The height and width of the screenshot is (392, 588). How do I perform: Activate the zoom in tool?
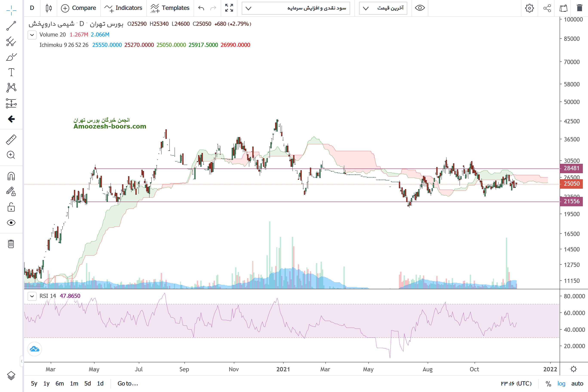click(x=11, y=155)
